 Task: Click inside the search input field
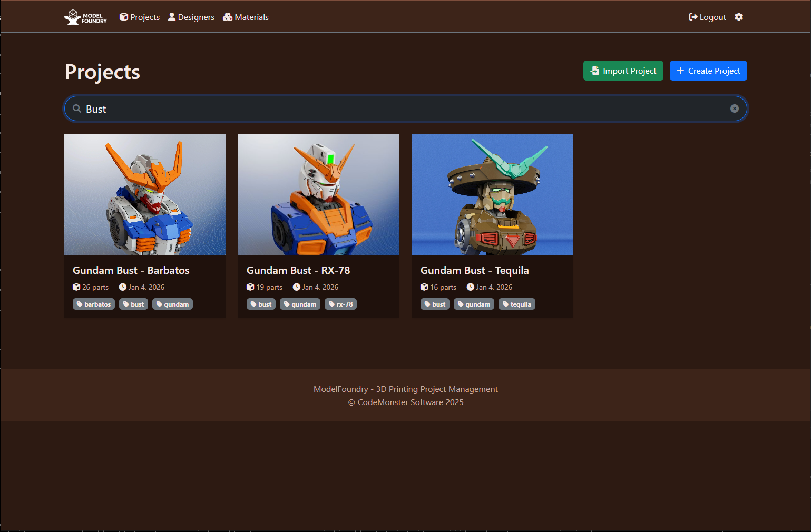click(x=369, y=109)
